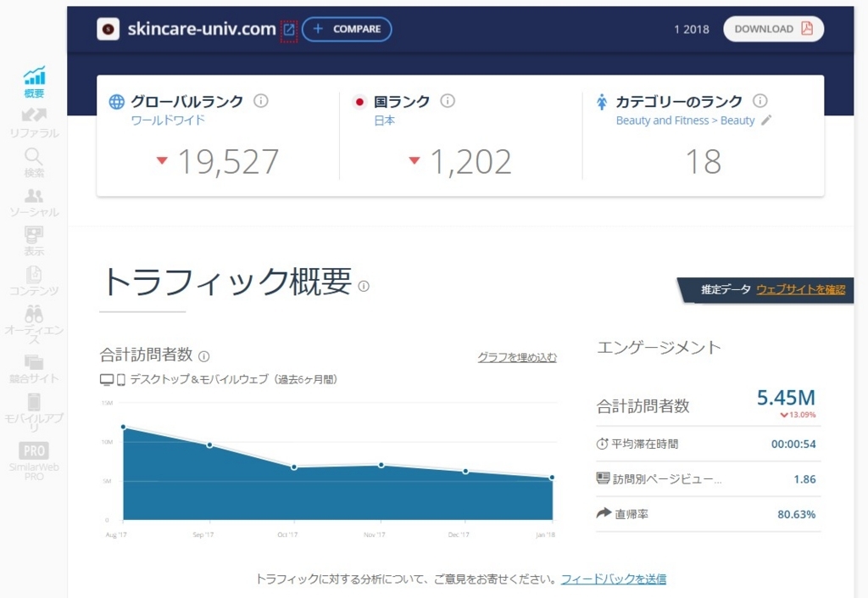
Task: Click the Oct '17 data point
Action: (x=294, y=467)
